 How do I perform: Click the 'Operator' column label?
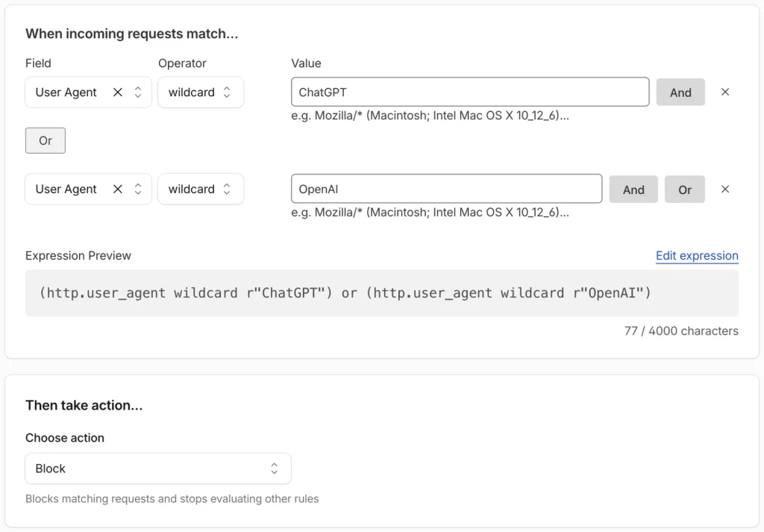(182, 63)
